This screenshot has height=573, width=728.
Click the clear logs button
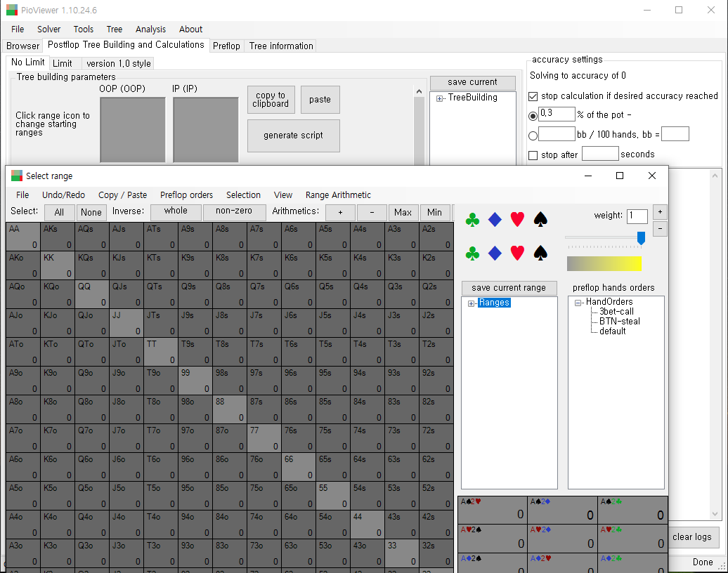point(691,536)
